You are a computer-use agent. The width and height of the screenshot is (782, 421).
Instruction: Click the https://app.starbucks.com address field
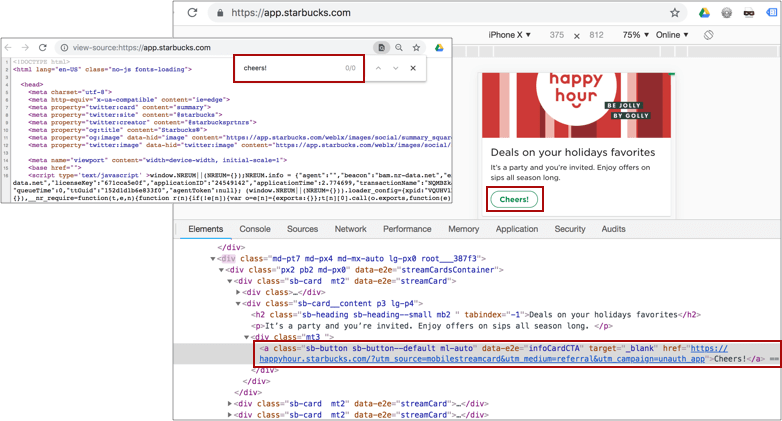291,13
